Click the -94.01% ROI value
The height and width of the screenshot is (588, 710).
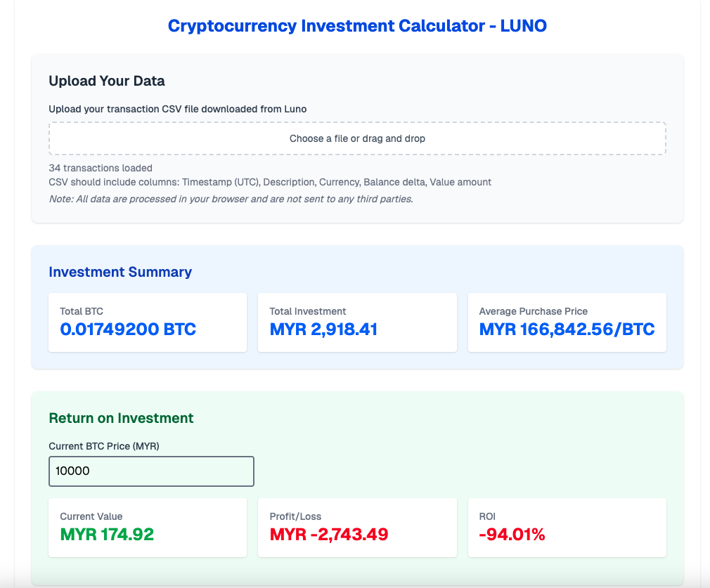coord(512,535)
